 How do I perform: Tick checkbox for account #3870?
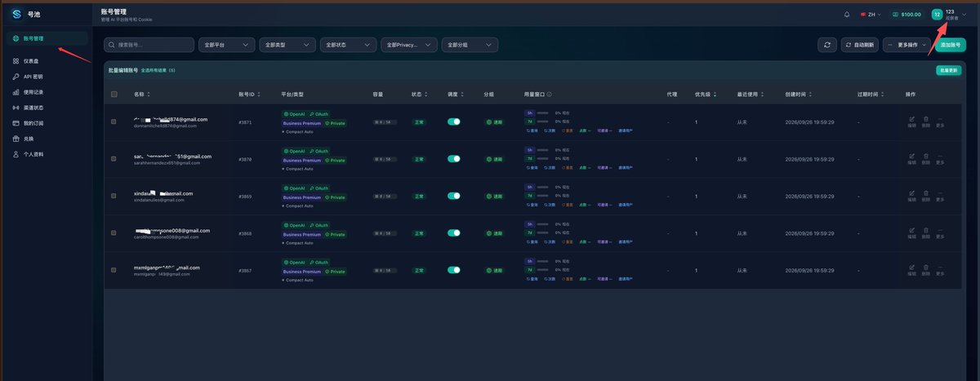pos(114,159)
